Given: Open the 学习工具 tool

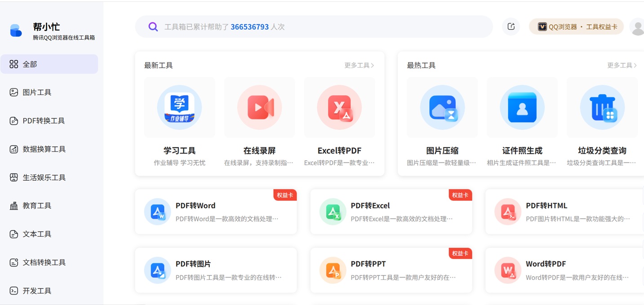Looking at the screenshot, I should click(x=179, y=107).
